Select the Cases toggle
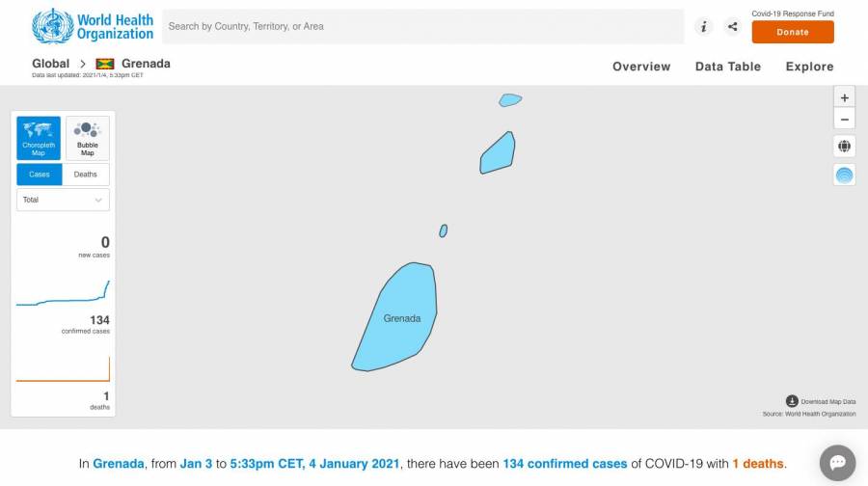This screenshot has height=486, width=868. (40, 175)
